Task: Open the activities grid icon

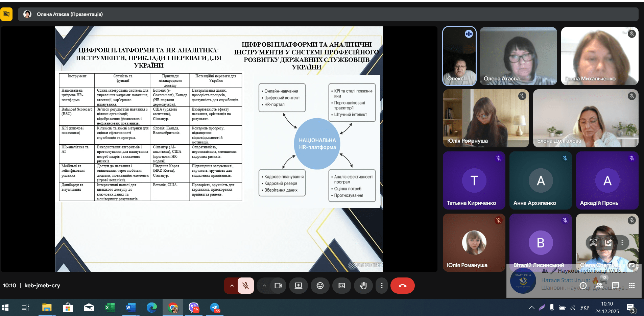Action: point(632,286)
